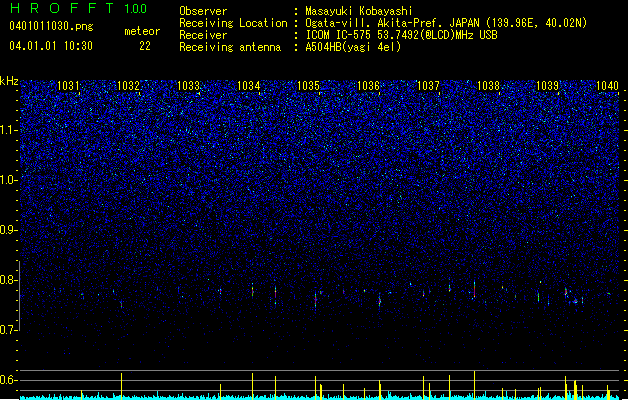
Task: Click the 'Receiving Location' label
Action: click(233, 23)
